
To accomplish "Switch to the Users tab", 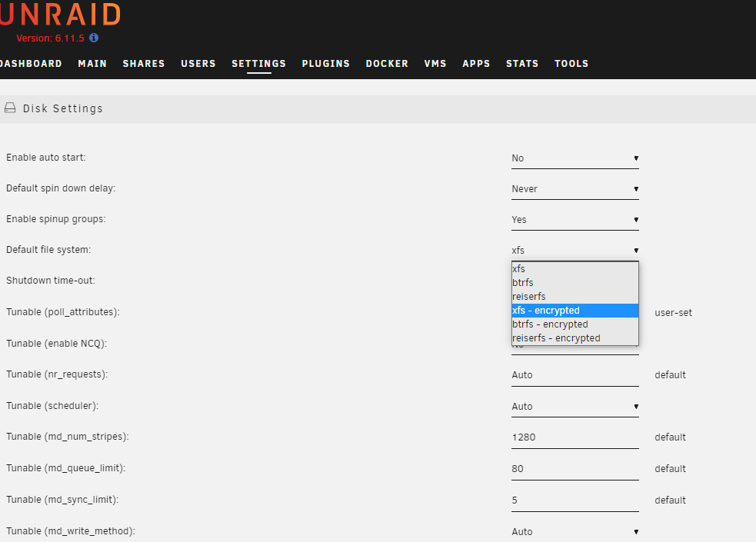I will pyautogui.click(x=198, y=64).
